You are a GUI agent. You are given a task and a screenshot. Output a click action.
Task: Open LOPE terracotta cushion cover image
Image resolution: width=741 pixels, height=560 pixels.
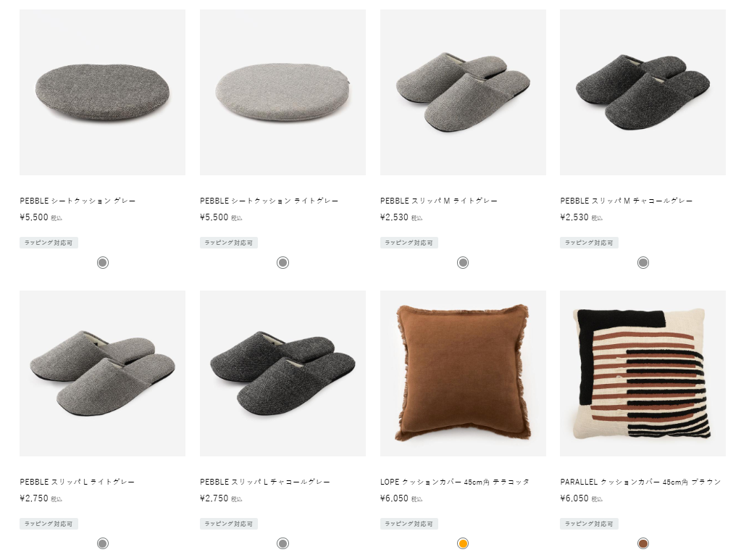pyautogui.click(x=463, y=373)
